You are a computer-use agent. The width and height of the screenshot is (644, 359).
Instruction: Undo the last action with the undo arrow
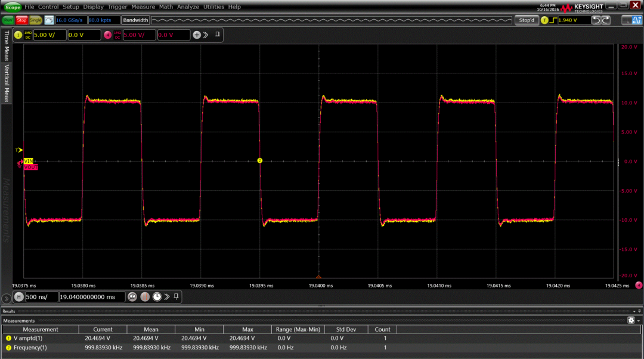coord(596,20)
